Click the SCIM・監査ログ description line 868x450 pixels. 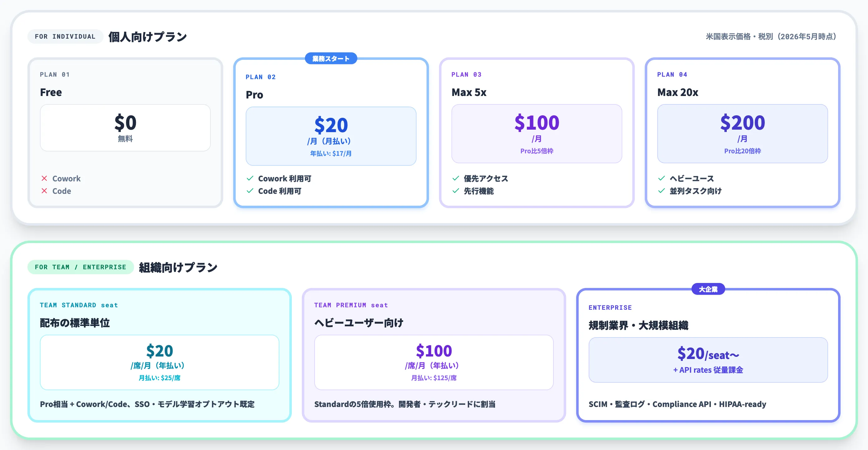point(677,404)
